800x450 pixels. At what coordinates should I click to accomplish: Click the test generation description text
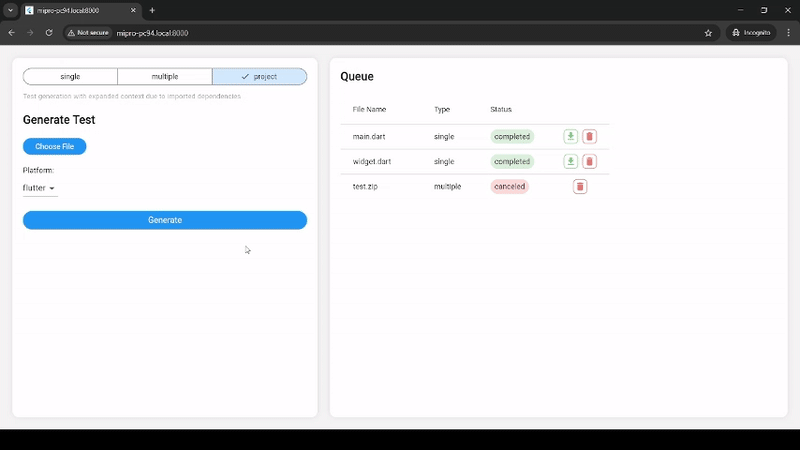point(132,96)
